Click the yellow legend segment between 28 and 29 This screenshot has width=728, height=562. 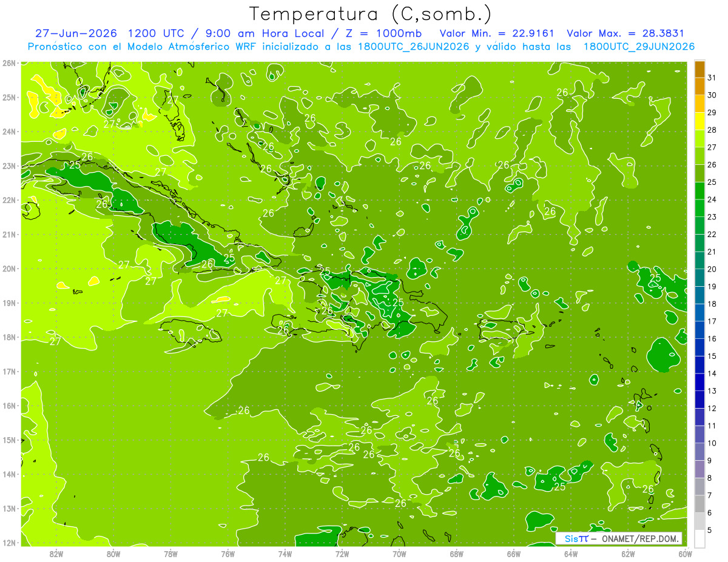pos(699,121)
